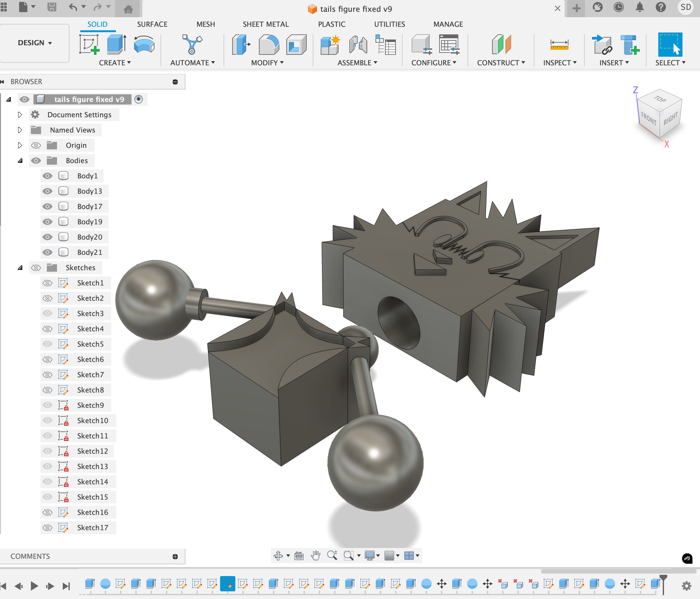Select the Create Sketch tool
The image size is (700, 599).
pyautogui.click(x=89, y=45)
